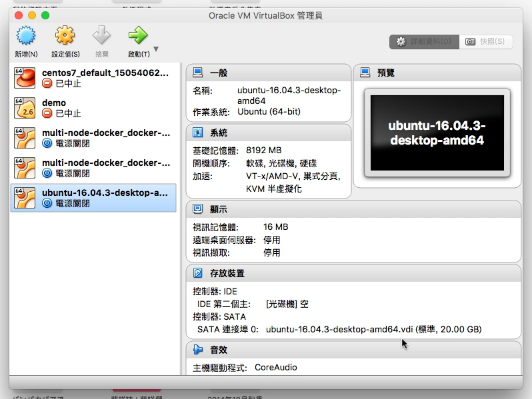Click the 顯示 display section icon
Viewport: 532px width, 399px height.
198,209
